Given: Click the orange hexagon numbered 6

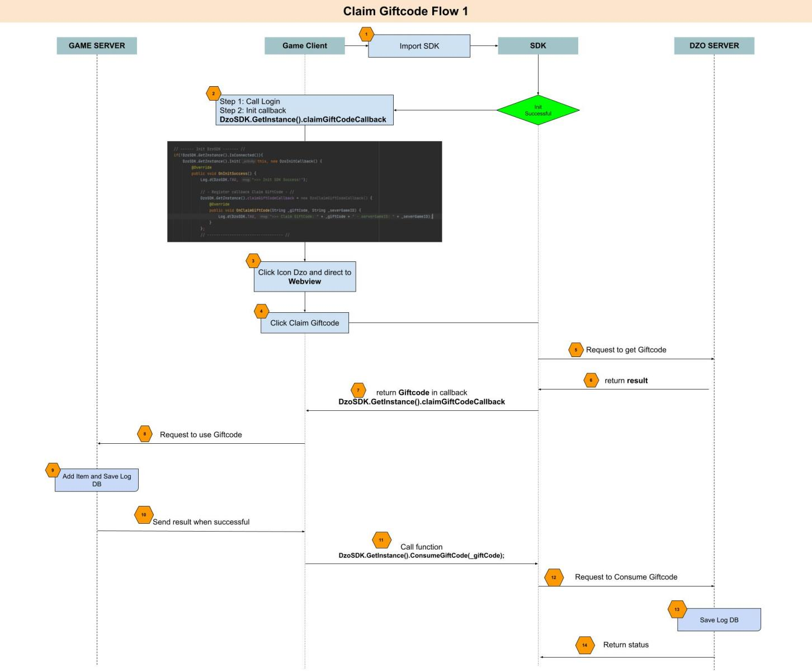Looking at the screenshot, I should (591, 381).
